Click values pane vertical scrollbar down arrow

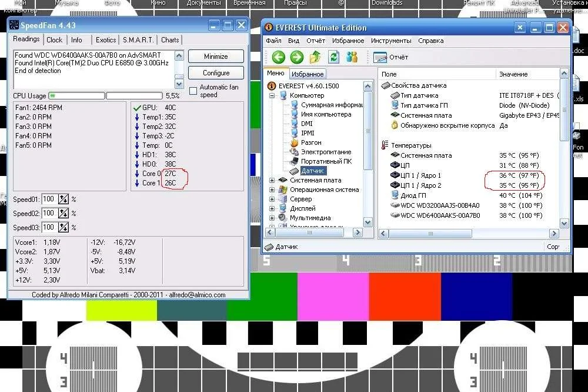pyautogui.click(x=564, y=224)
